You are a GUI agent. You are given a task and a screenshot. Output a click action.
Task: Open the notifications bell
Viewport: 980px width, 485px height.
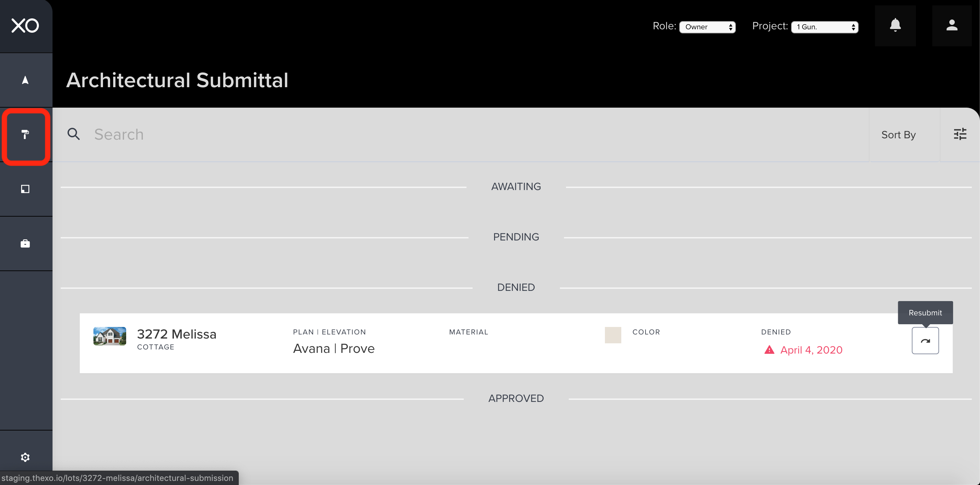click(895, 26)
